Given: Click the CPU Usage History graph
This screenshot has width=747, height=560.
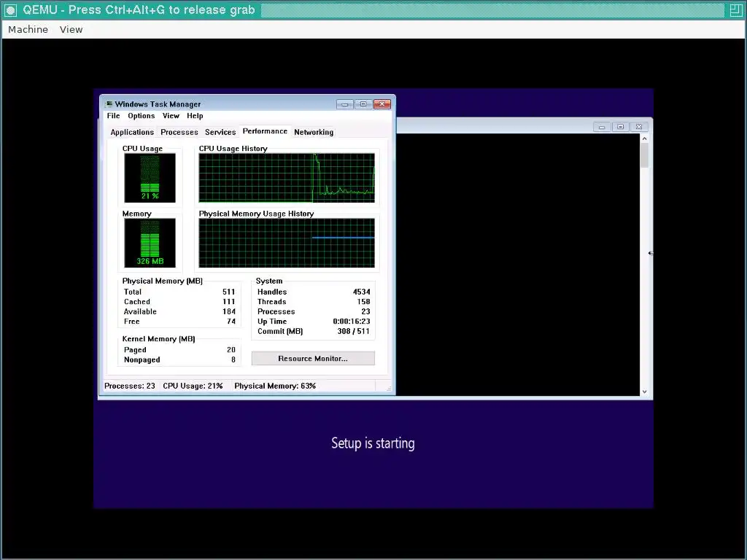Looking at the screenshot, I should [287, 178].
